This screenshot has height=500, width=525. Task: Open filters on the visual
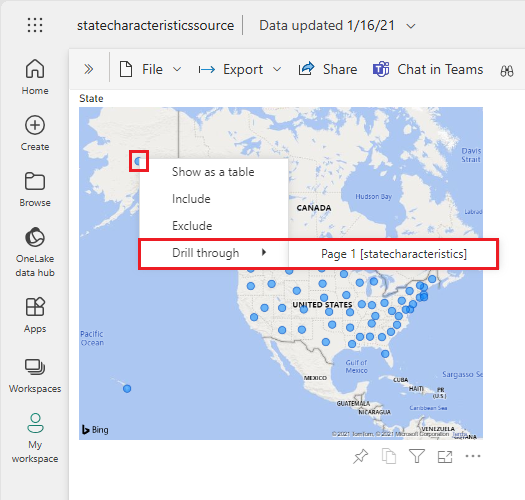pos(417,456)
